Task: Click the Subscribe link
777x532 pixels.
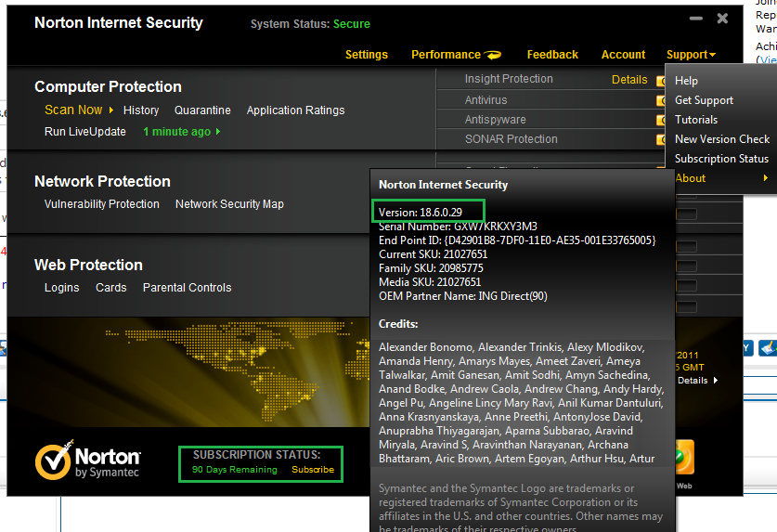Action: click(x=313, y=470)
